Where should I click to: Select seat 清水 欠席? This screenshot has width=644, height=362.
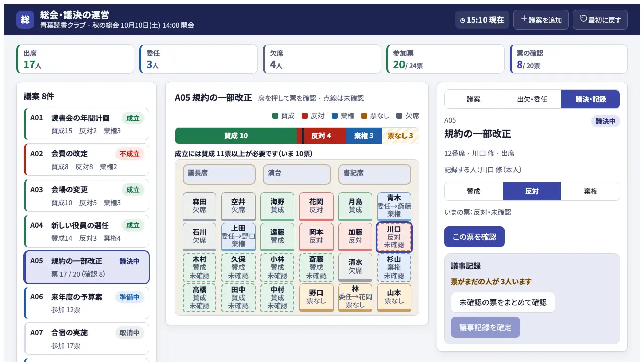pyautogui.click(x=355, y=267)
